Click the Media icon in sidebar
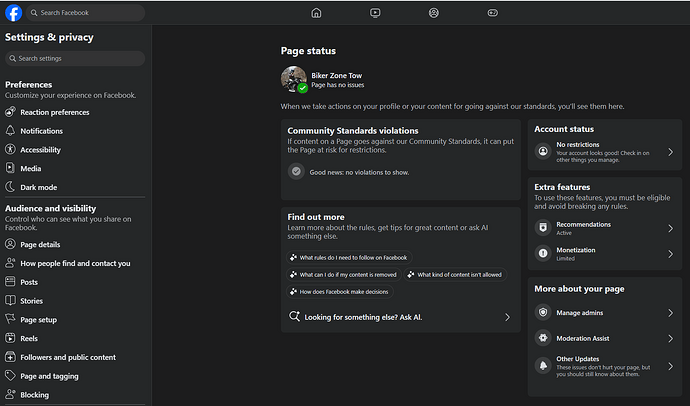690x406 pixels. [10, 168]
